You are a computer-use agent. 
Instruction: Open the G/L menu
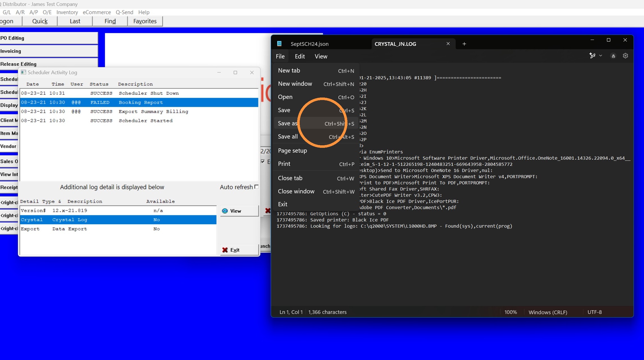[x=7, y=12]
